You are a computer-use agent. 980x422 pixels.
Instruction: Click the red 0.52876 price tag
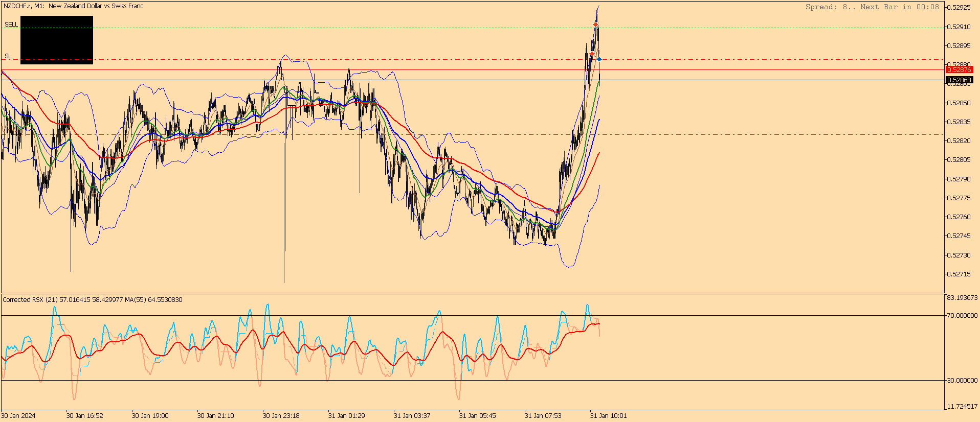pyautogui.click(x=959, y=70)
